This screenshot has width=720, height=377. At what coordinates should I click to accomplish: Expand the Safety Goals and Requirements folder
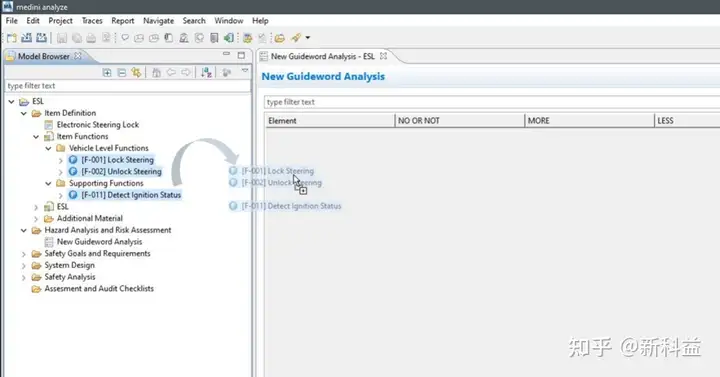pos(24,254)
